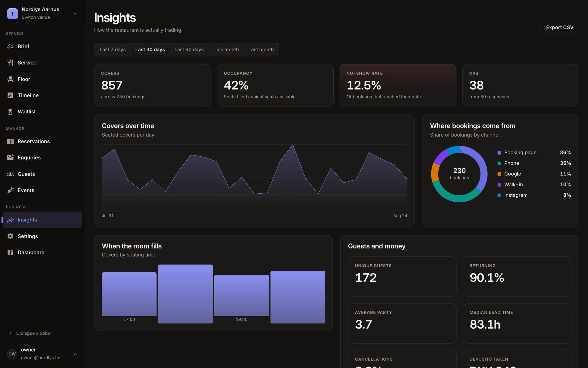Click the Waitlist hourglass icon
588x368 pixels.
[10, 112]
